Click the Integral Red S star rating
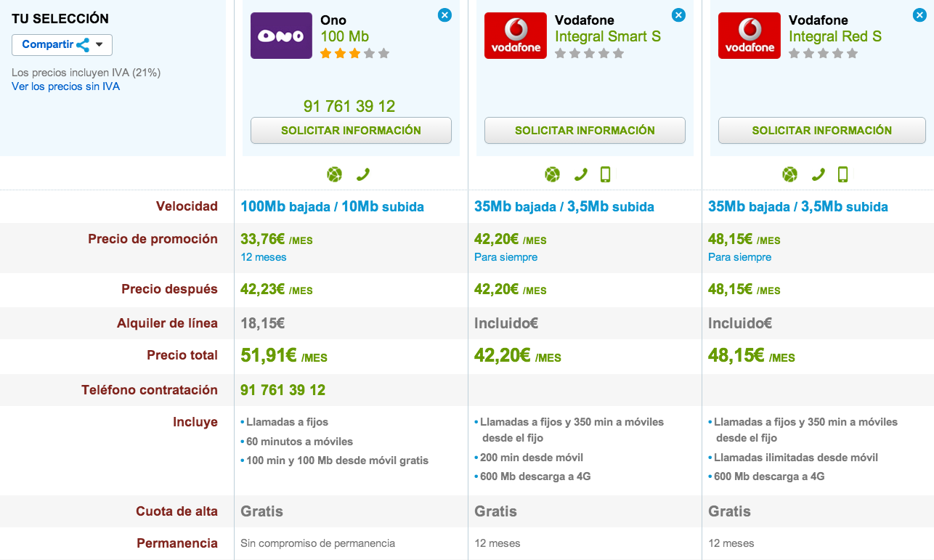The height and width of the screenshot is (560, 934). [823, 53]
